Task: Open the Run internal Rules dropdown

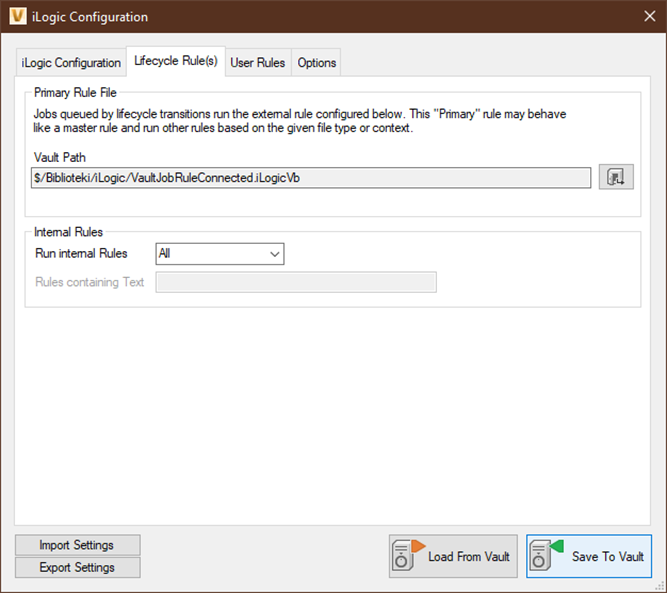Action: coord(220,254)
